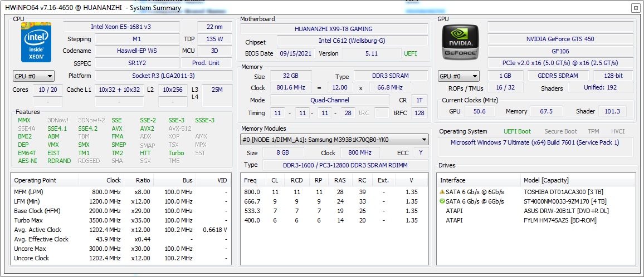Click the HUANANZHI X99-T8 GAMING field

[x=334, y=29]
